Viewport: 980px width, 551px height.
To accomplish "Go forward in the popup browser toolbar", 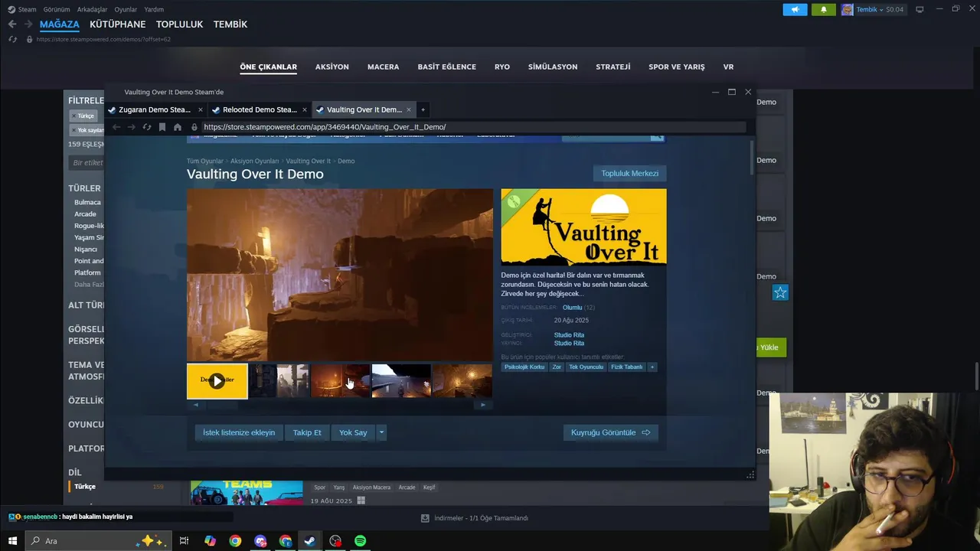I will 131,127.
